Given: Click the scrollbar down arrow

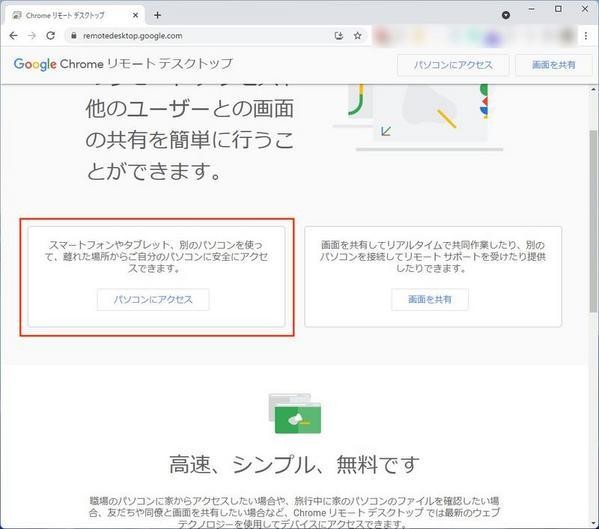Looking at the screenshot, I should coord(593,523).
